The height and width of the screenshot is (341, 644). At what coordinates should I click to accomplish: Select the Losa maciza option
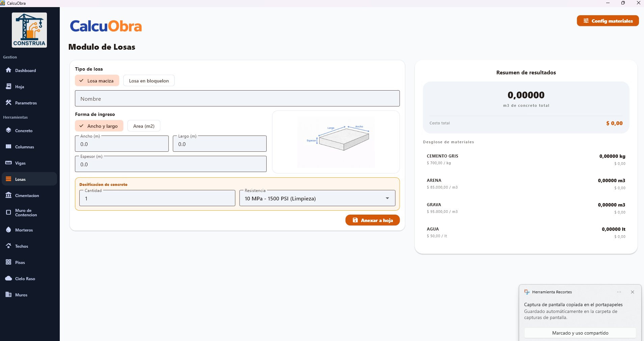coord(97,81)
